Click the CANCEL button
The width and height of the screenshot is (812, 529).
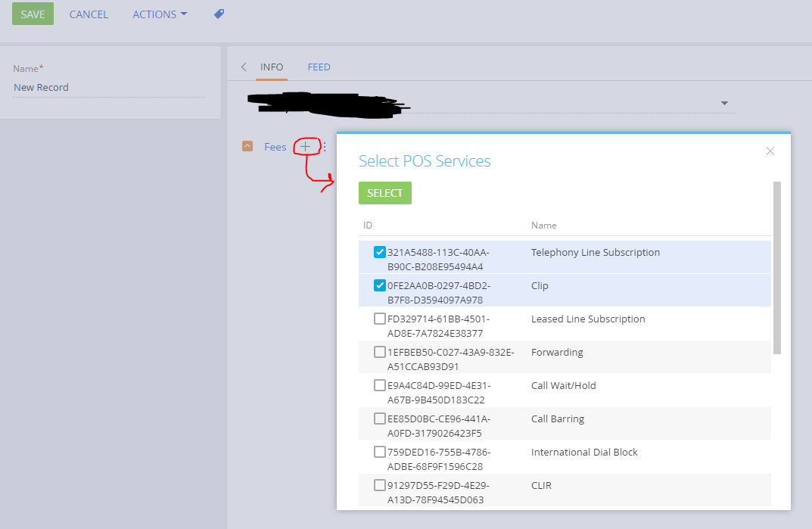[89, 14]
